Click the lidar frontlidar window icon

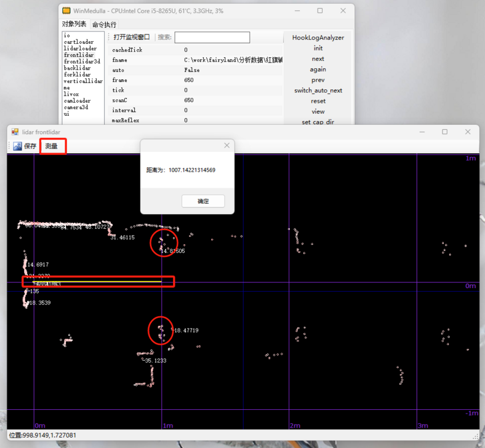click(15, 132)
